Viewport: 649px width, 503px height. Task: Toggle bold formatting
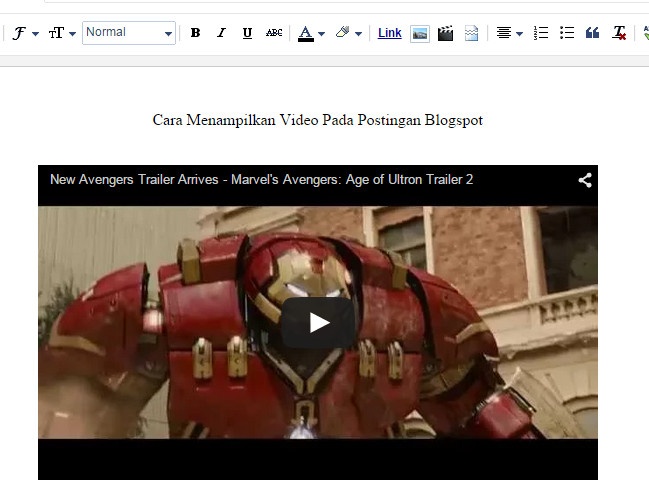(x=195, y=33)
